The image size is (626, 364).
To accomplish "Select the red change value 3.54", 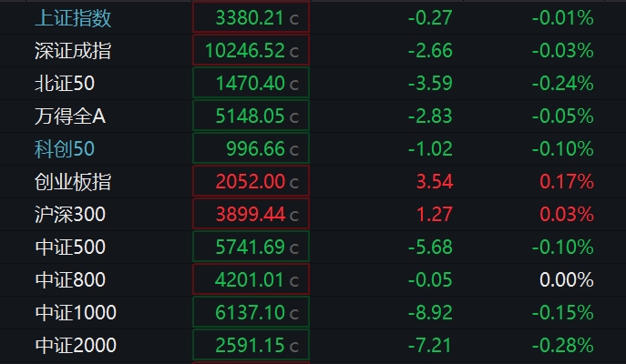I will [435, 181].
